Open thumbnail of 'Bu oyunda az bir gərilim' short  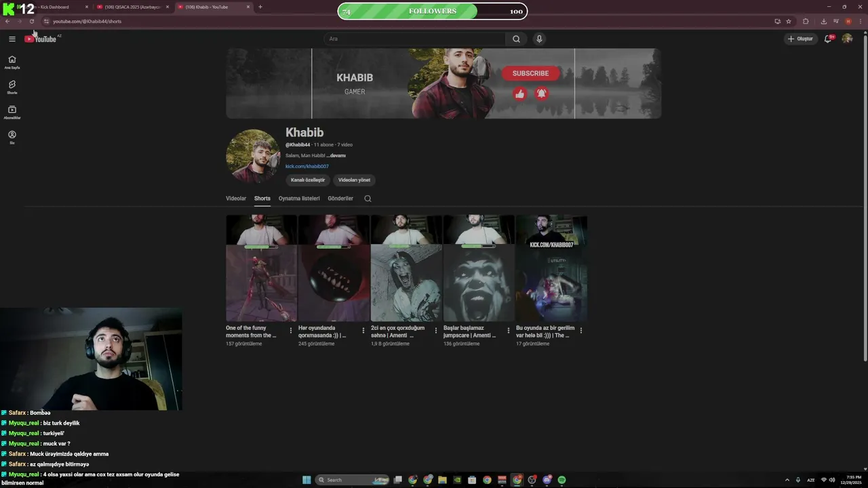(x=551, y=268)
